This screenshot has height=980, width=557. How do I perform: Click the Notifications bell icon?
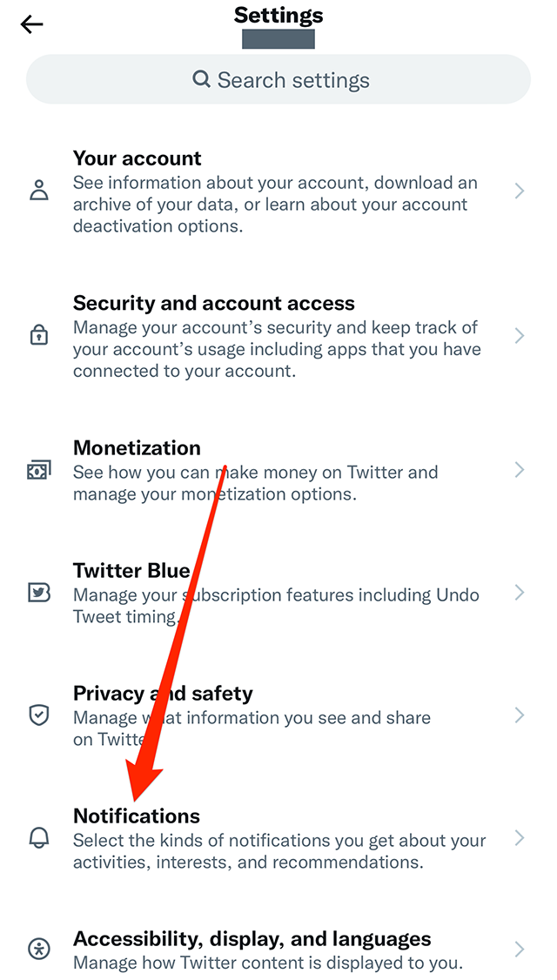[38, 838]
